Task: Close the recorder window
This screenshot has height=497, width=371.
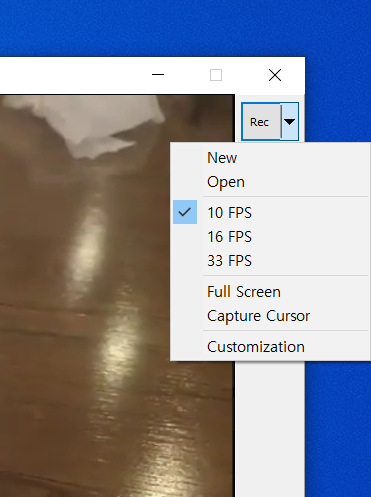Action: [x=275, y=75]
